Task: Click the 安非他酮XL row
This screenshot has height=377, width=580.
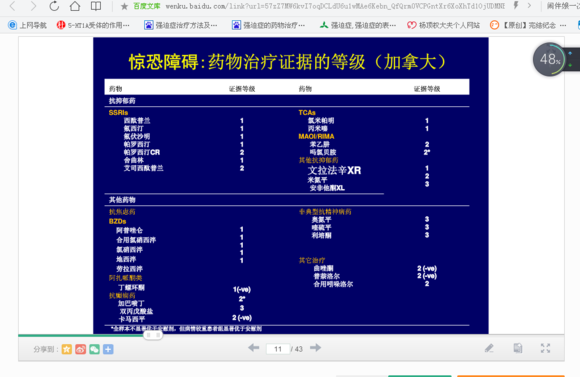Action: coord(327,188)
